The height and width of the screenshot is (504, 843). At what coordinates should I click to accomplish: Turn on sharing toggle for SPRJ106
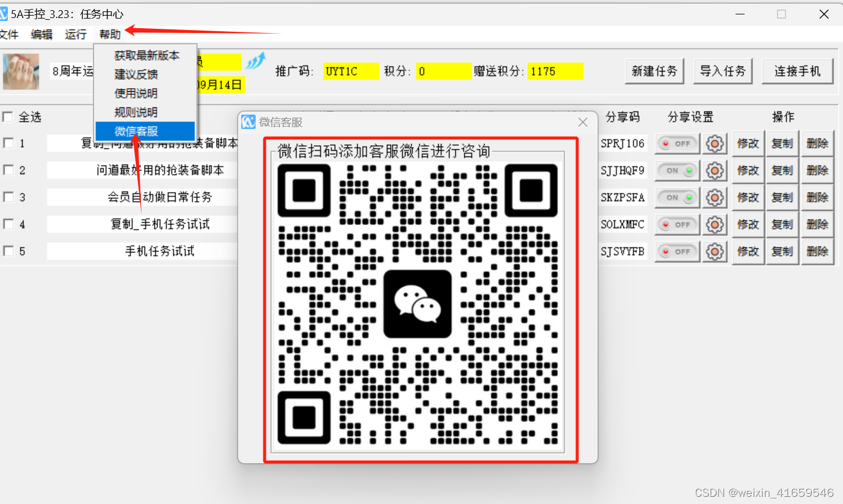click(x=677, y=144)
